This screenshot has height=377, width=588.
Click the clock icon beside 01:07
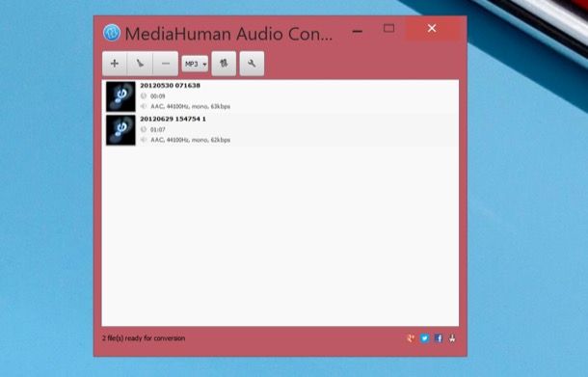[144, 129]
